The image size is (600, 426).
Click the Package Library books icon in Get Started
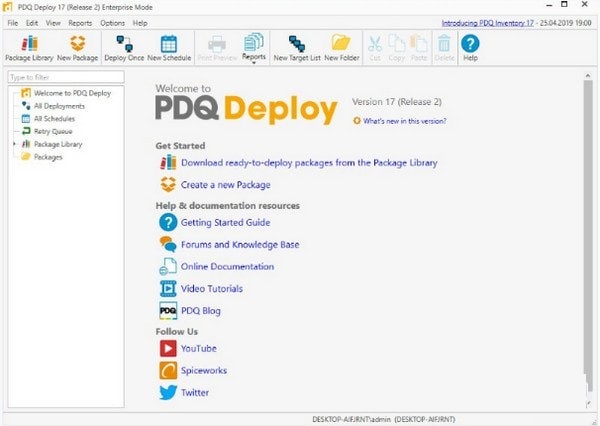pos(168,162)
